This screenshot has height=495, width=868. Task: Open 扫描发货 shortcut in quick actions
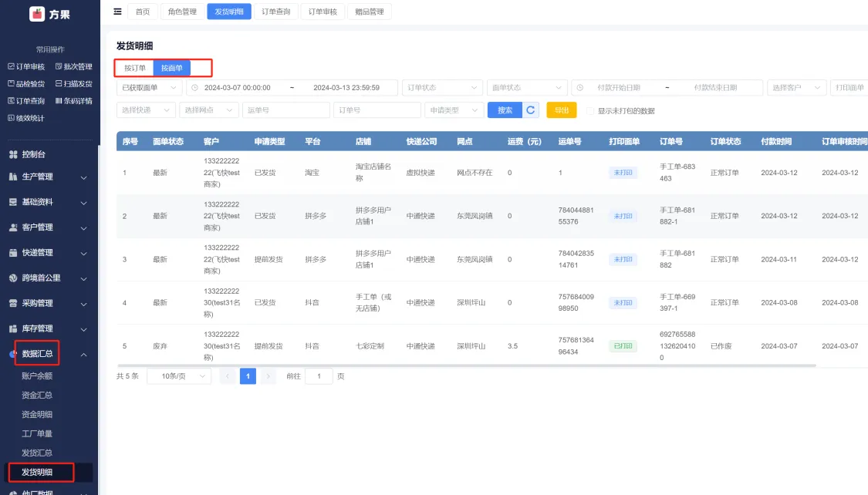tap(73, 83)
